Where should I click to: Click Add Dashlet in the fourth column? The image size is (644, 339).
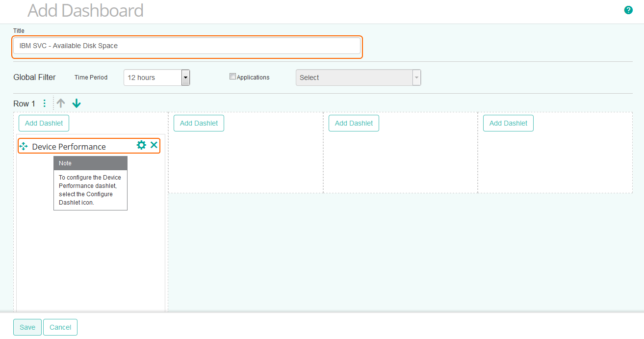click(508, 123)
